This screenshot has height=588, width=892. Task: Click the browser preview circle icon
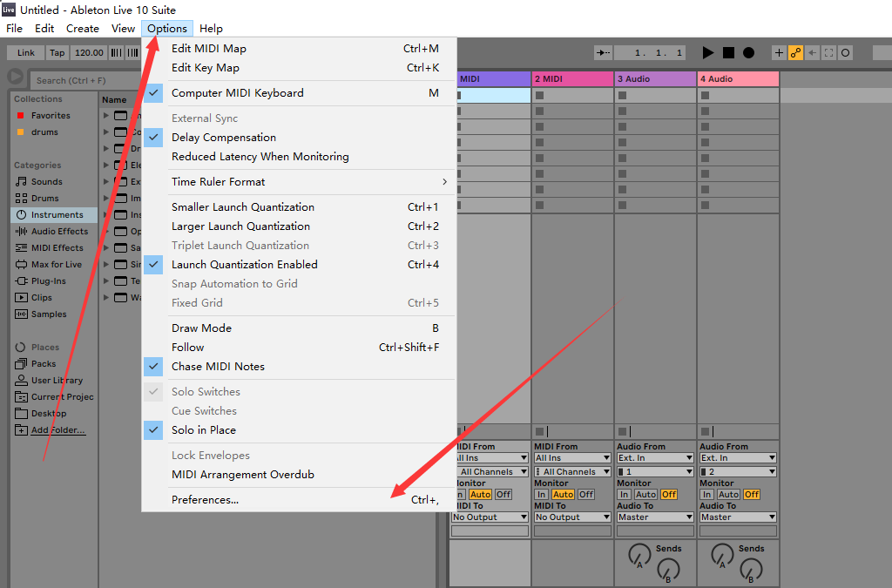coord(16,76)
